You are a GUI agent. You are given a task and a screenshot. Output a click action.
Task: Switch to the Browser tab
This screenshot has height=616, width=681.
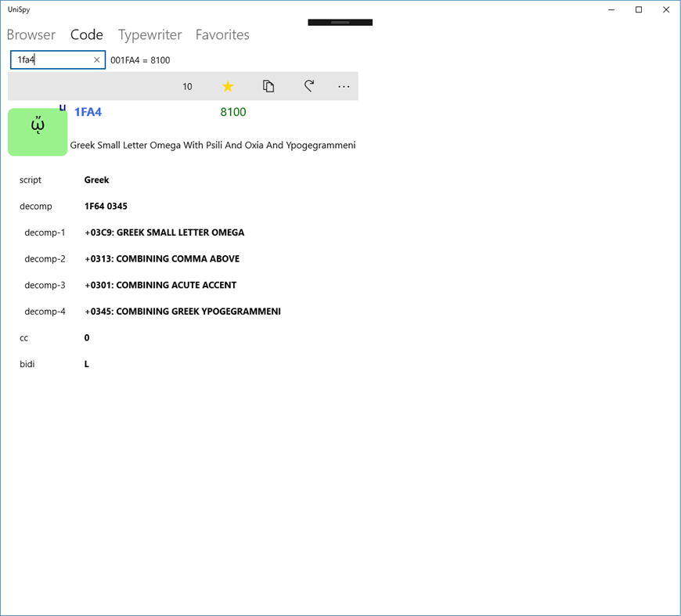click(31, 34)
